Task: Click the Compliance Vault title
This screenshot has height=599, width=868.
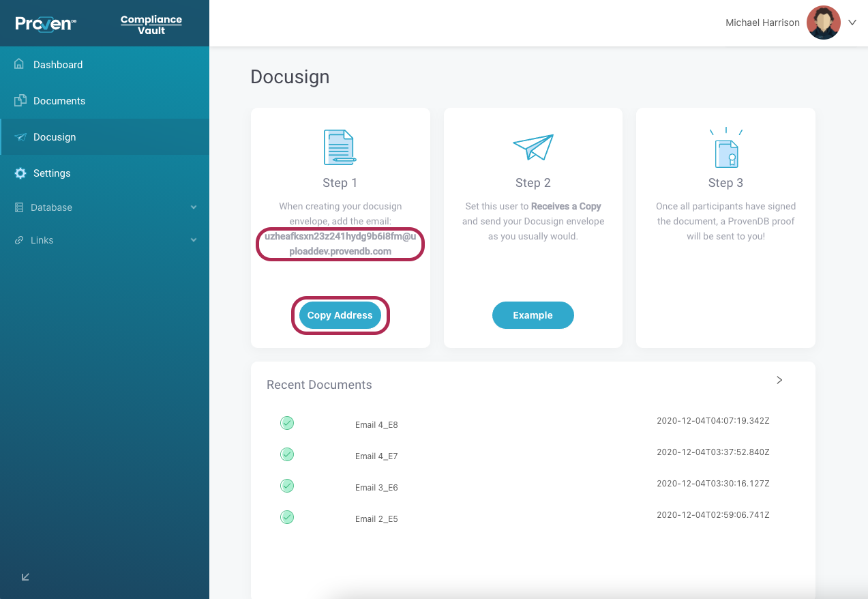Action: [x=151, y=25]
